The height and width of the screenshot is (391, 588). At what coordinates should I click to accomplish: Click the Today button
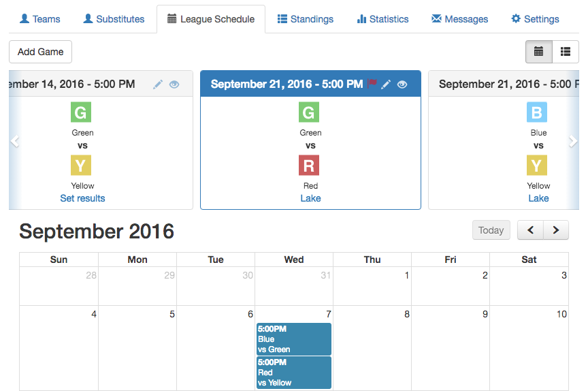(491, 230)
